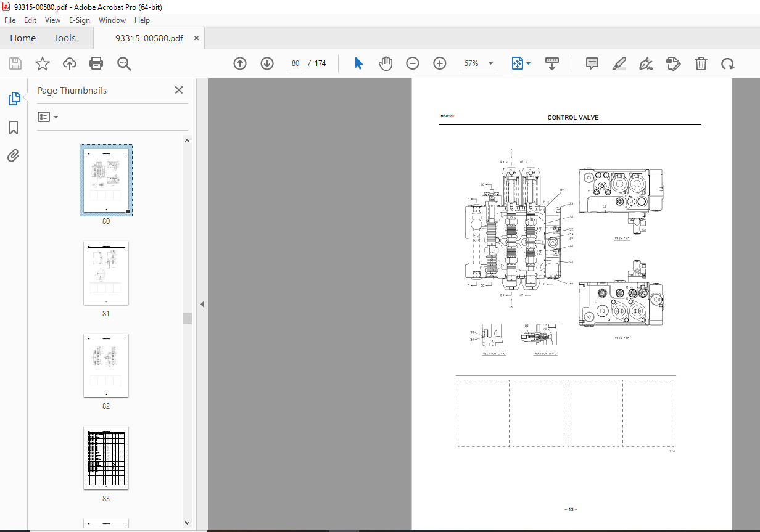
Task: Open the Window menu
Action: pos(112,20)
